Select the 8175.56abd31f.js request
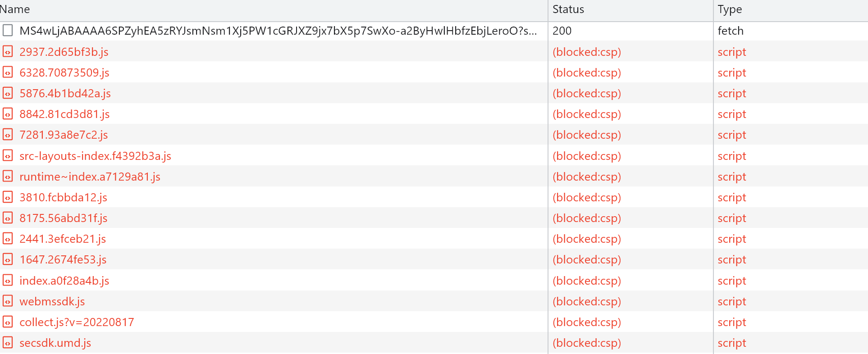This screenshot has width=868, height=354. click(63, 218)
